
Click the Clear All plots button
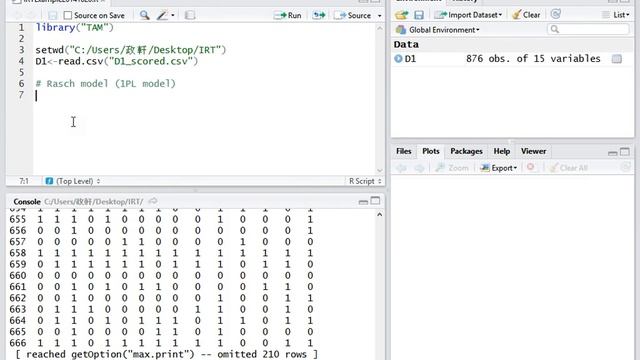click(x=568, y=168)
